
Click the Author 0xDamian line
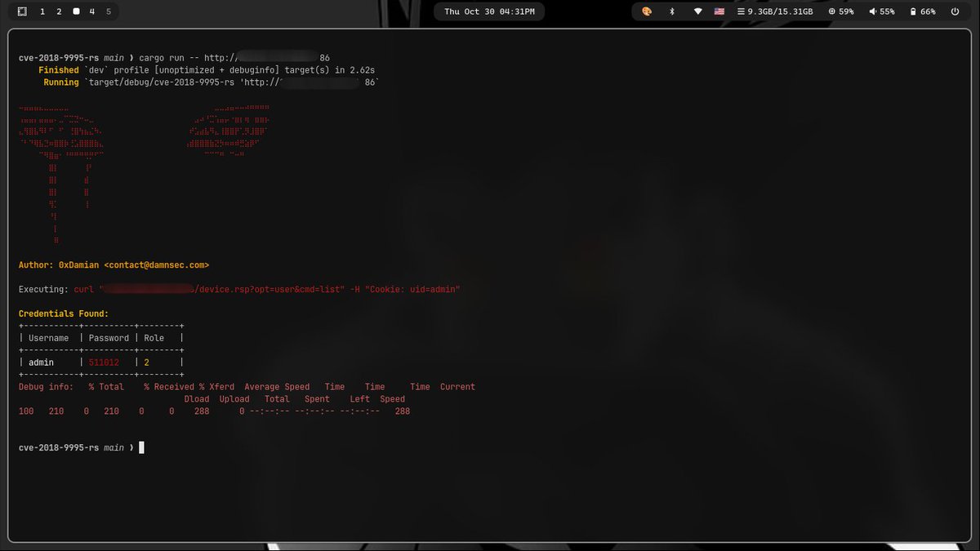point(114,265)
